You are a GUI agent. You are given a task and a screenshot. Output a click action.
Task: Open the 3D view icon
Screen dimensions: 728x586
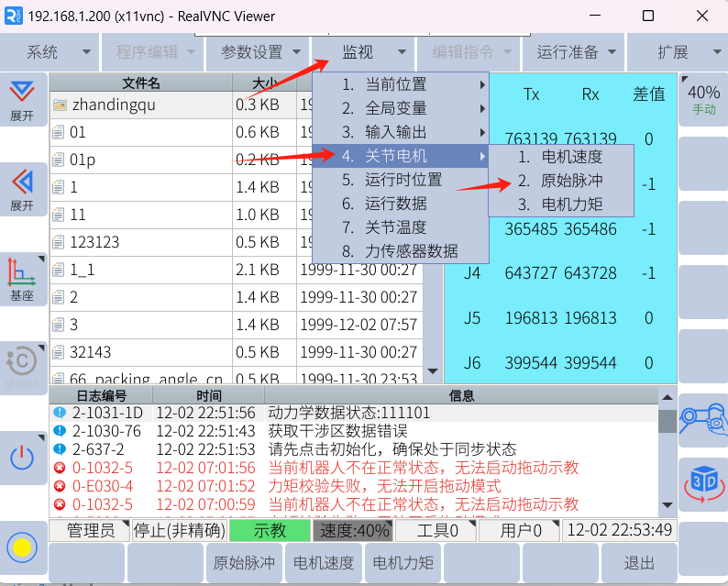pos(703,481)
